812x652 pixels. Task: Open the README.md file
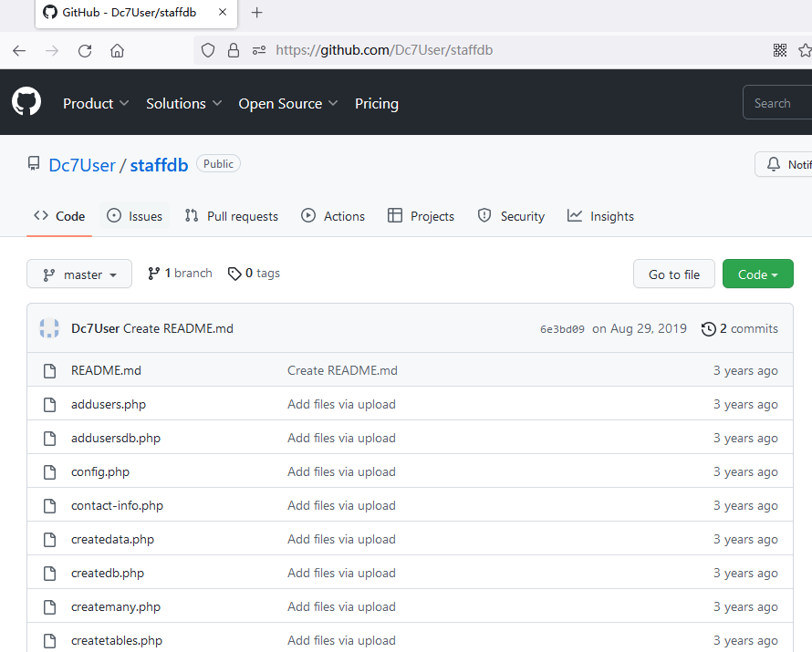(x=106, y=370)
